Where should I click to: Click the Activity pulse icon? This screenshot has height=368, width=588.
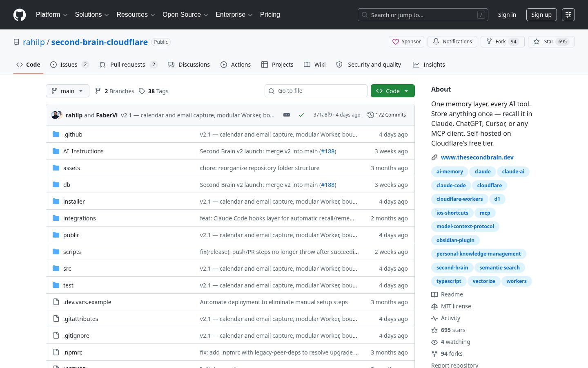(434, 318)
